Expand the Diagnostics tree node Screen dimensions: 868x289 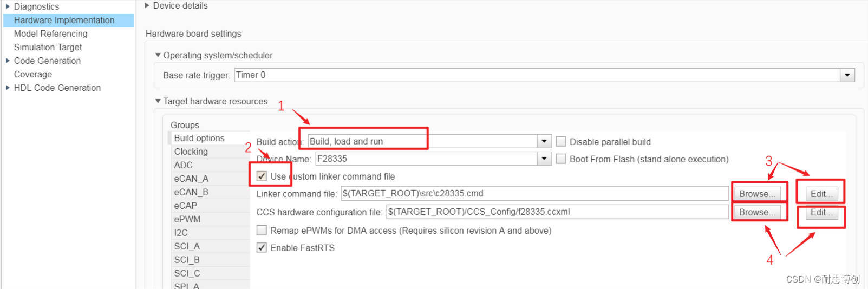click(8, 6)
